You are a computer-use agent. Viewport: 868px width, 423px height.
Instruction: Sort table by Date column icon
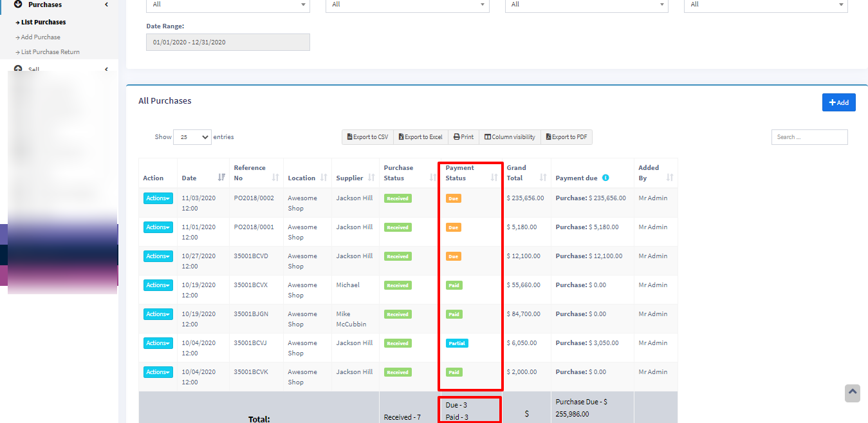(x=221, y=178)
